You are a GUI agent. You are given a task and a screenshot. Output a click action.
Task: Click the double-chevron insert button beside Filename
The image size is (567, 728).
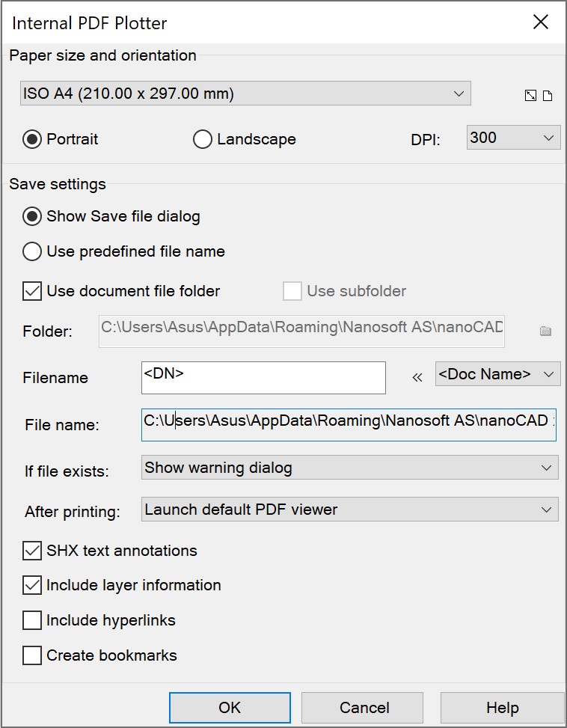[417, 378]
